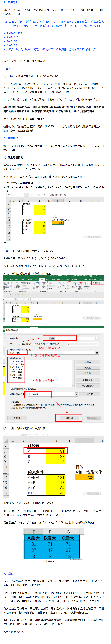Click the 删除(D) constraint button
This screenshot has width=111, height=644.
tap(88, 373)
